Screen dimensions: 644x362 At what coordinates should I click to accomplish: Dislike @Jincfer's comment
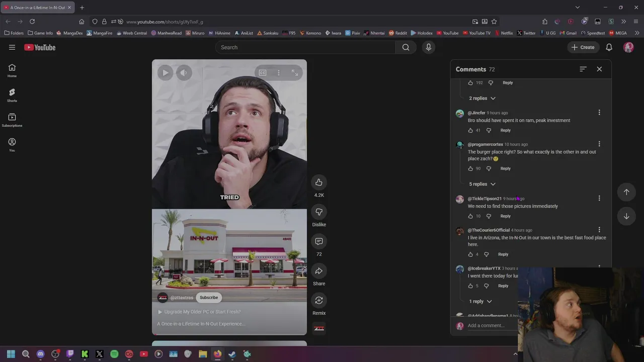pyautogui.click(x=489, y=130)
